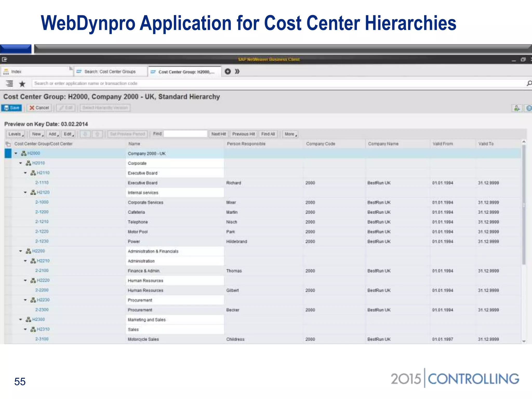Click the move up arrow button

[x=97, y=134]
